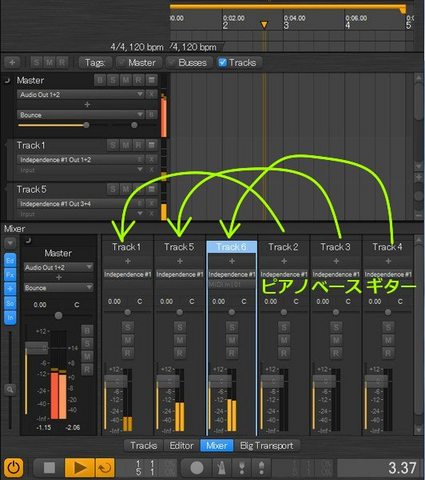Click the add-track plus button beside Tags
This screenshot has height=480, width=425.
(12, 62)
